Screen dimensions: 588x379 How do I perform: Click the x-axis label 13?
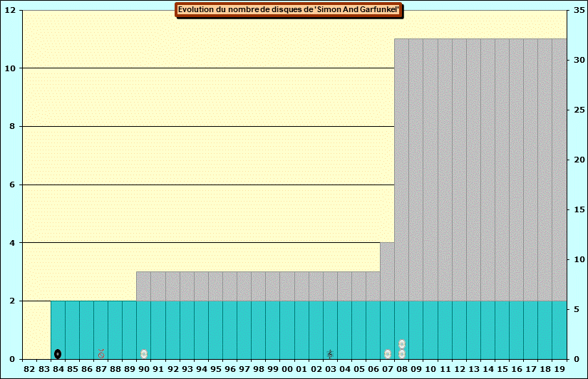[473, 369]
